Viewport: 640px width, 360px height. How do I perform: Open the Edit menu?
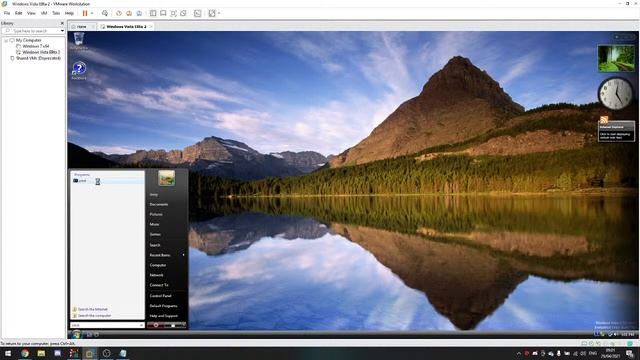pyautogui.click(x=18, y=13)
